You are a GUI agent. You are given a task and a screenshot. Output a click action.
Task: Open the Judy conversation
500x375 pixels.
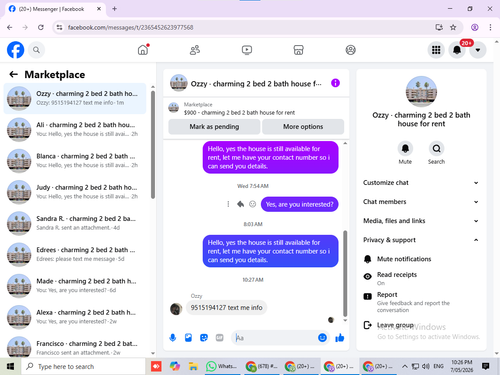75,192
